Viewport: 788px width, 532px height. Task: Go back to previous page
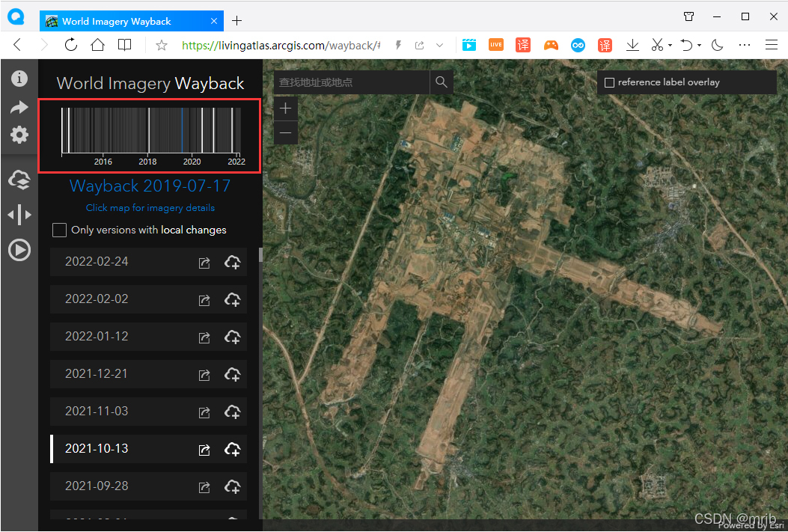[x=17, y=45]
